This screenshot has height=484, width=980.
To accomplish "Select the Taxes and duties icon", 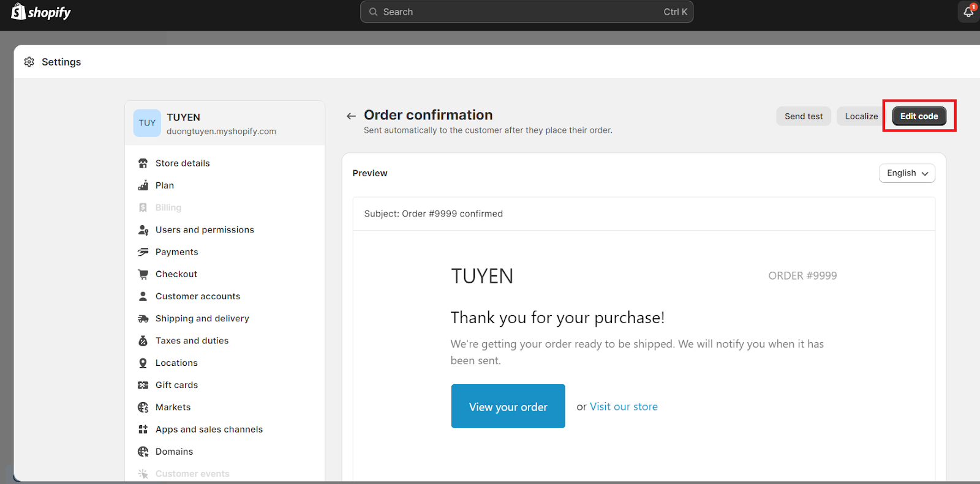I will click(143, 340).
